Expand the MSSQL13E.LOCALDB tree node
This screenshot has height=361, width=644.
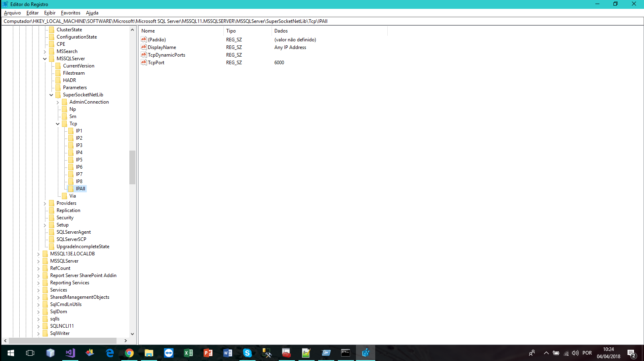pos(38,254)
